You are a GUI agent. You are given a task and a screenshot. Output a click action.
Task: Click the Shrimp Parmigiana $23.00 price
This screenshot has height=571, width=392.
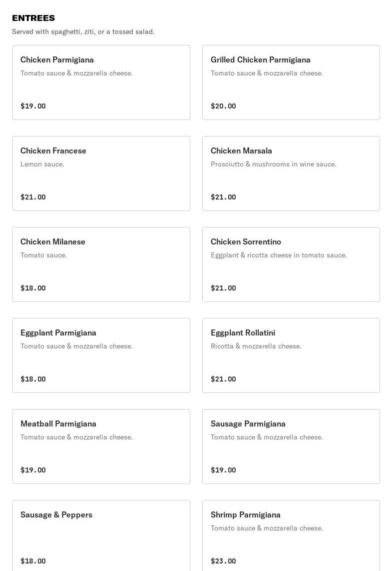click(223, 561)
